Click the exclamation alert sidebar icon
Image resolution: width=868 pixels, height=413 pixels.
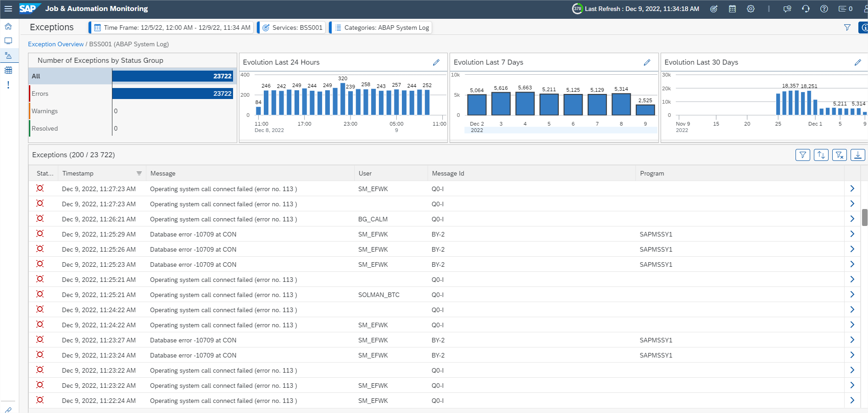coord(8,85)
